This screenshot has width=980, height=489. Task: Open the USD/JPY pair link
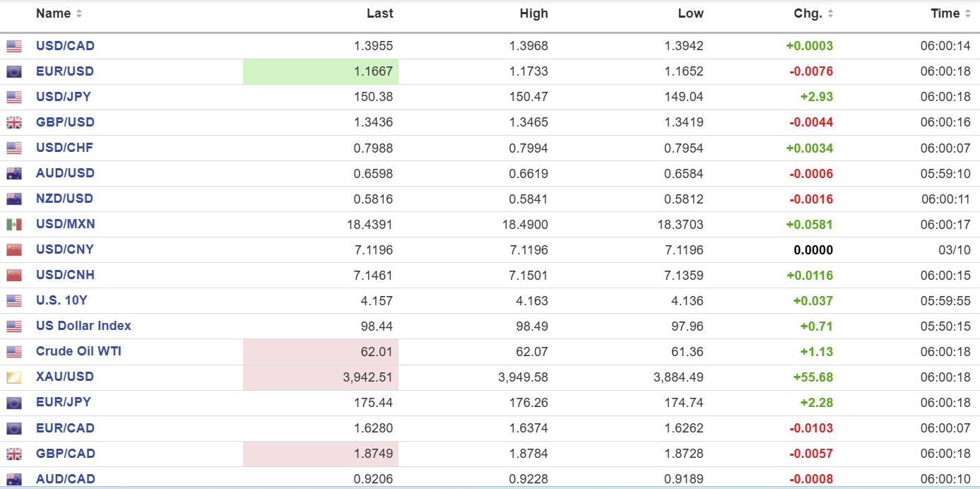click(64, 97)
